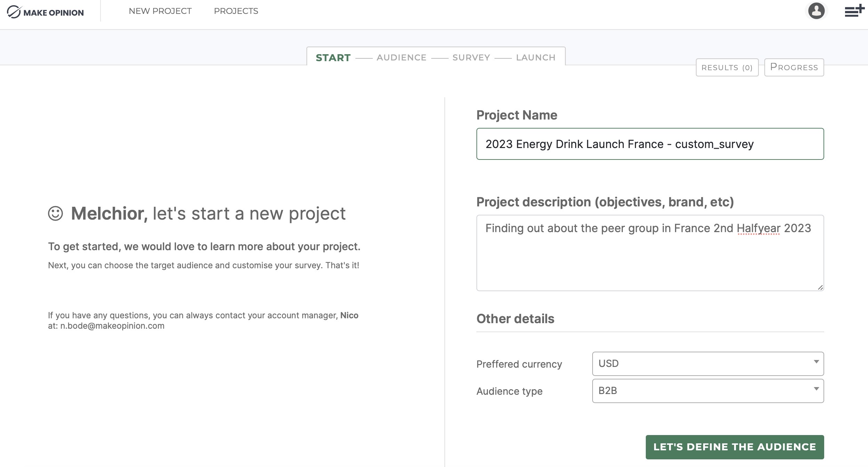This screenshot has width=868, height=467.
Task: Open the user account avatar
Action: pos(817,11)
